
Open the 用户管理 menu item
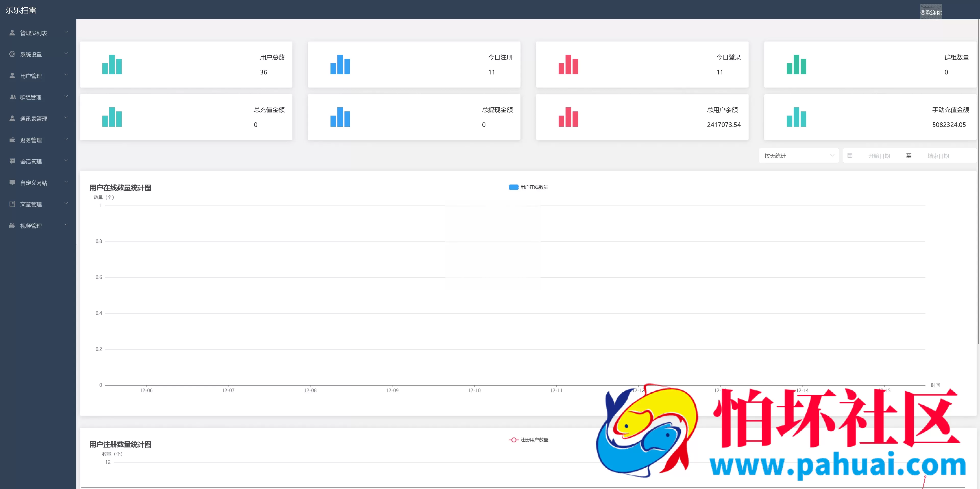point(38,76)
